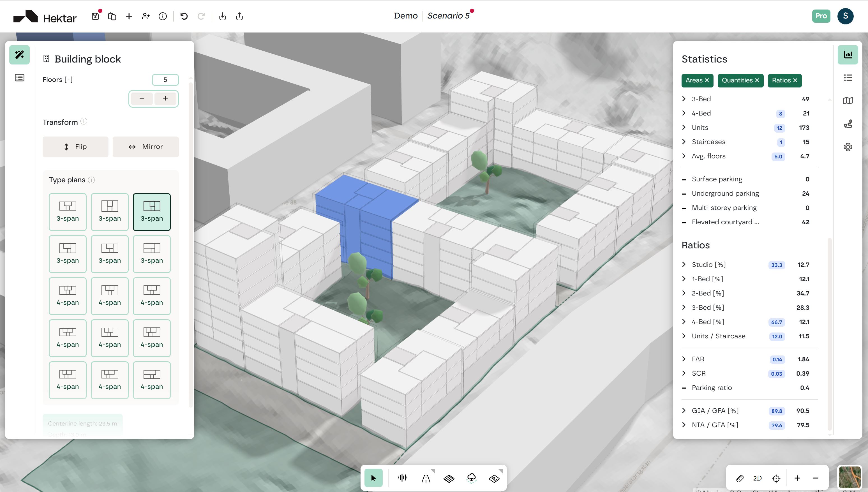This screenshot has height=492, width=868.
Task: Click the add collaborator icon
Action: coord(146,16)
